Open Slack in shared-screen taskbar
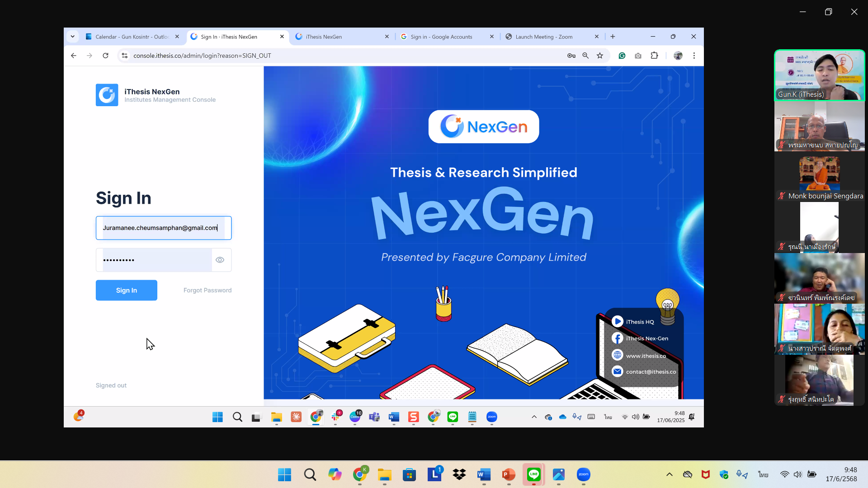 [336, 417]
